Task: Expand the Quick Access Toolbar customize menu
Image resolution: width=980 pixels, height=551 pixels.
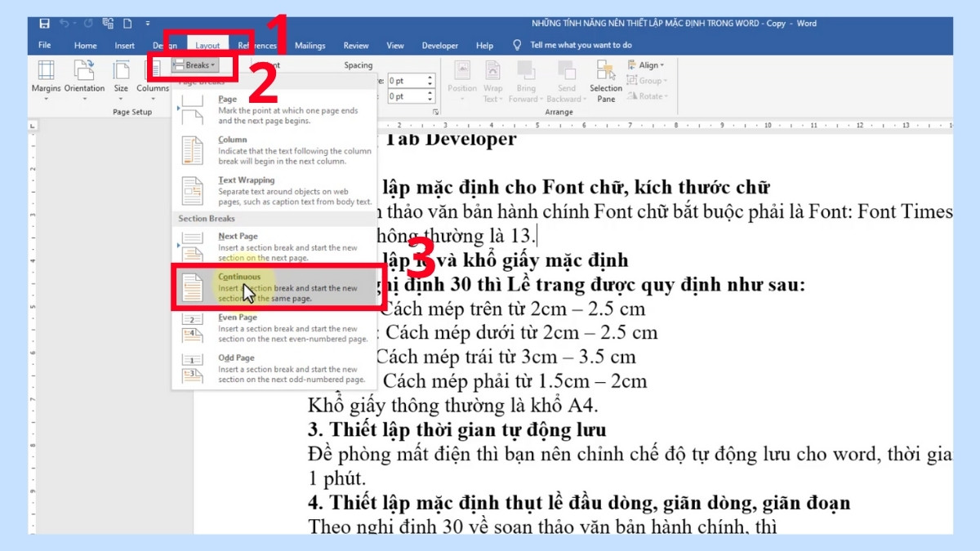Action: coord(146,24)
